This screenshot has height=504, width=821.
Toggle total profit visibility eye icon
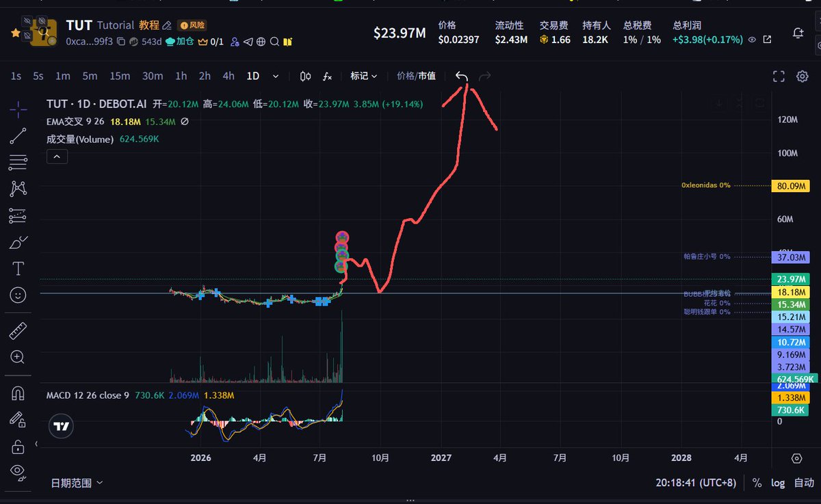[753, 40]
